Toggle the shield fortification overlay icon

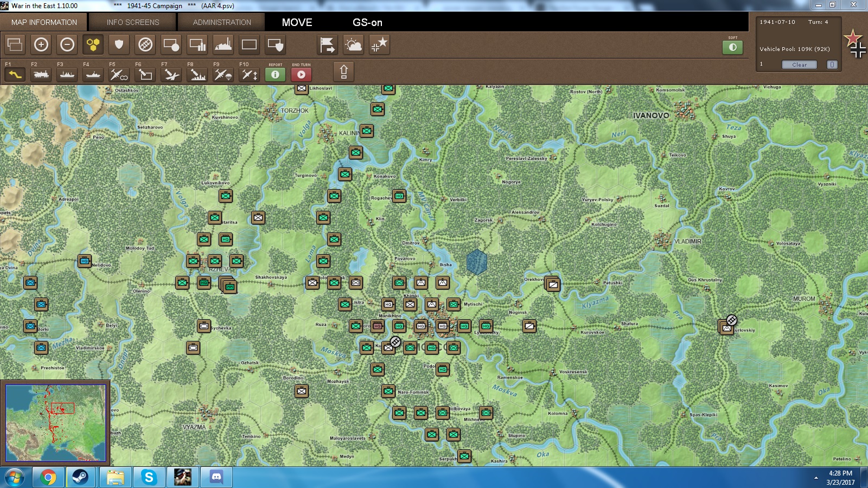(x=119, y=44)
